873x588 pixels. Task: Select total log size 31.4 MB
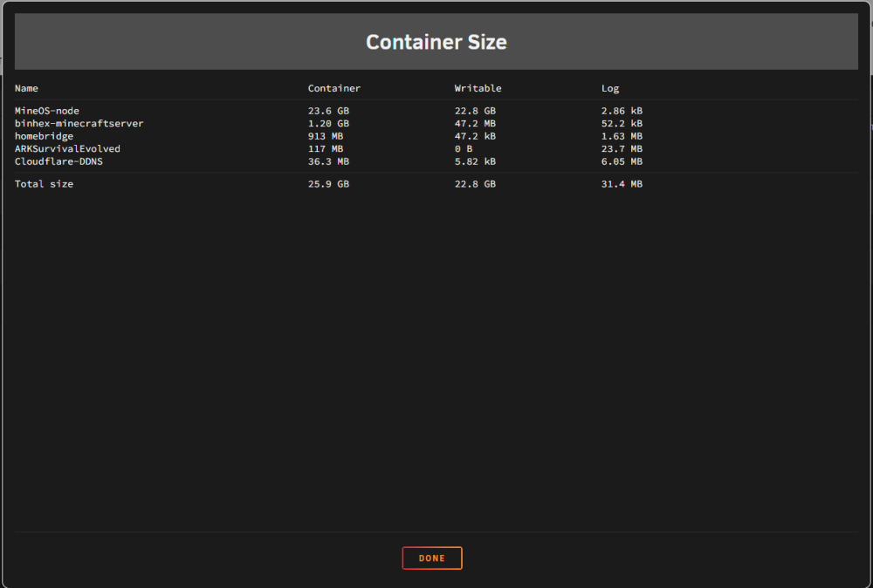(622, 184)
